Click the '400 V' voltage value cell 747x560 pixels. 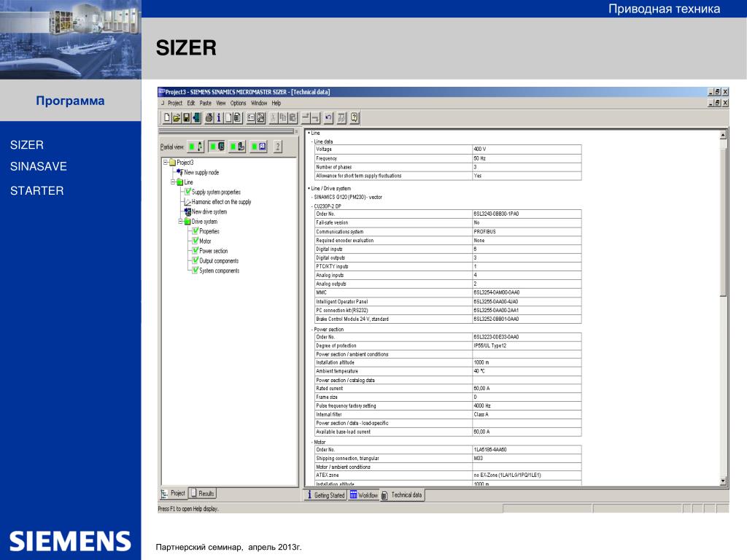tap(527, 149)
